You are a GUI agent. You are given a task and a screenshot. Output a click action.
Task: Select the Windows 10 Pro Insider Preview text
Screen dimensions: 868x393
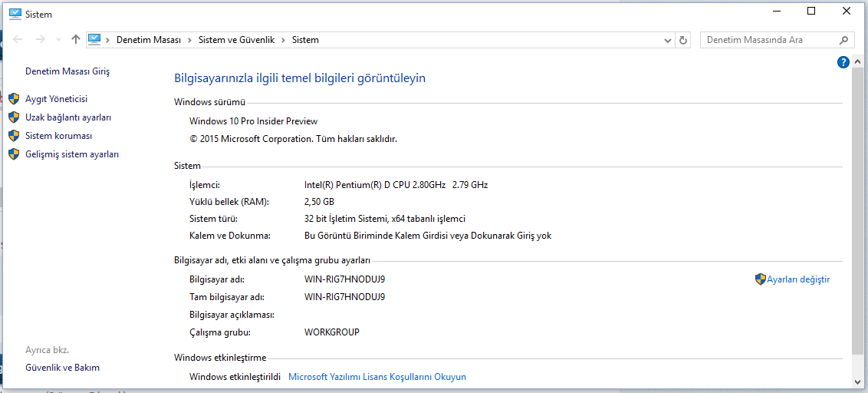click(254, 121)
